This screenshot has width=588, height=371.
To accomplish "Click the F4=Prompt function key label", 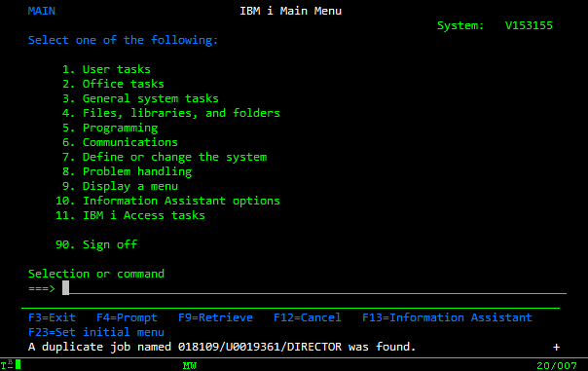I will [127, 317].
